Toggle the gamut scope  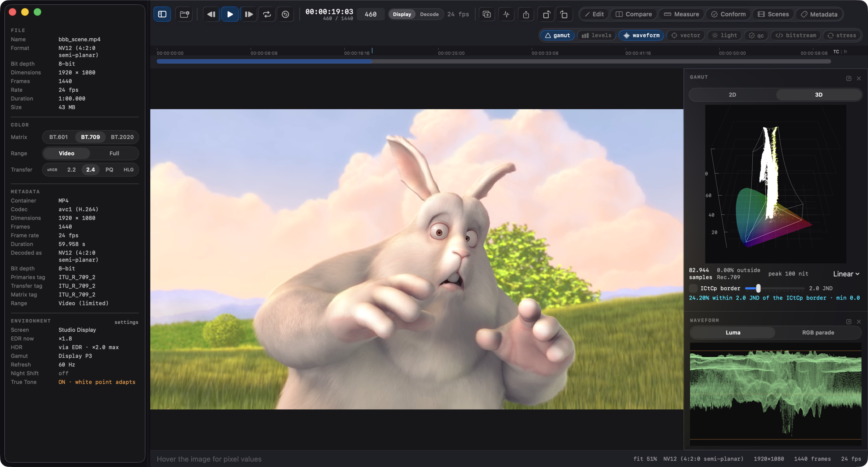pyautogui.click(x=557, y=35)
